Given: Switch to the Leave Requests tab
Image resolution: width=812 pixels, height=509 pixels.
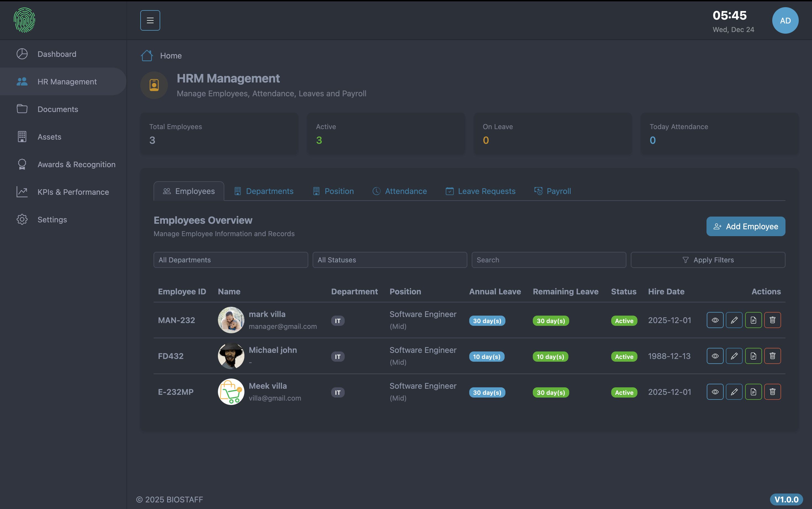Looking at the screenshot, I should click(481, 191).
